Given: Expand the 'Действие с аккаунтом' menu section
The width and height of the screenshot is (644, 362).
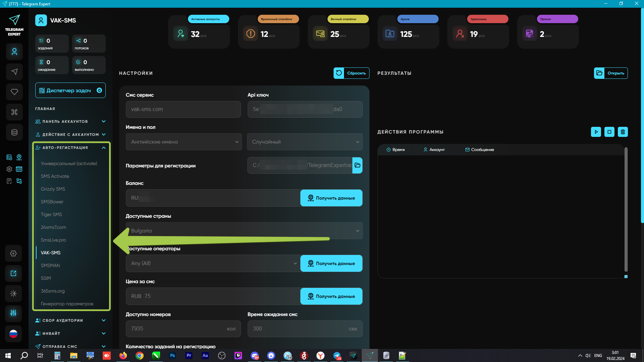Looking at the screenshot, I should [x=70, y=135].
